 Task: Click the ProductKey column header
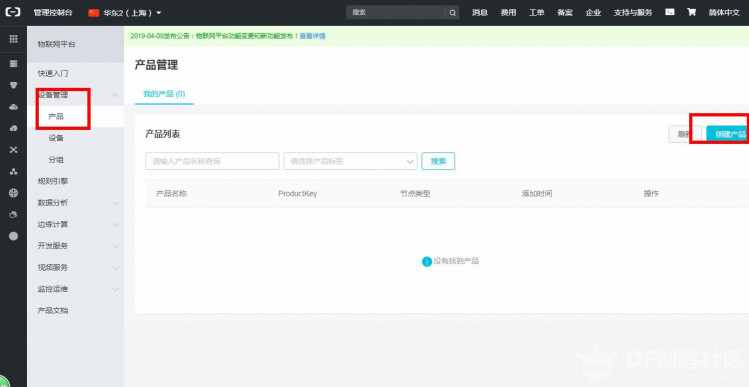coord(297,194)
